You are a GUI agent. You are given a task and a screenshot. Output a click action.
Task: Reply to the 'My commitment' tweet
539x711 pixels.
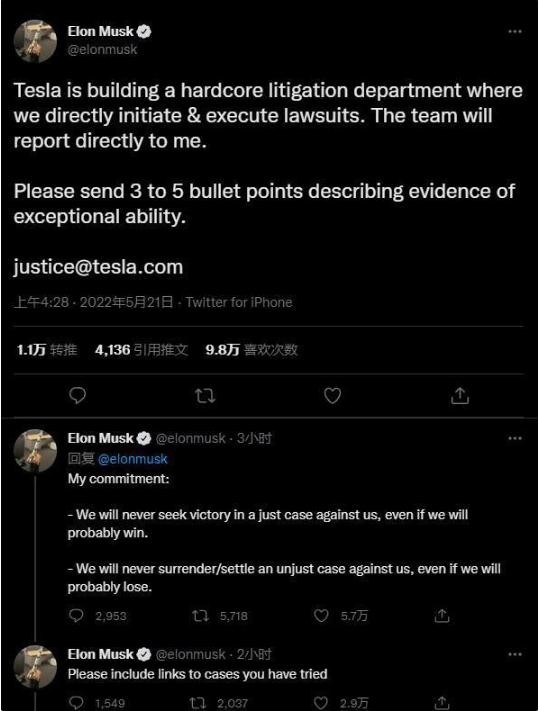(x=76, y=615)
